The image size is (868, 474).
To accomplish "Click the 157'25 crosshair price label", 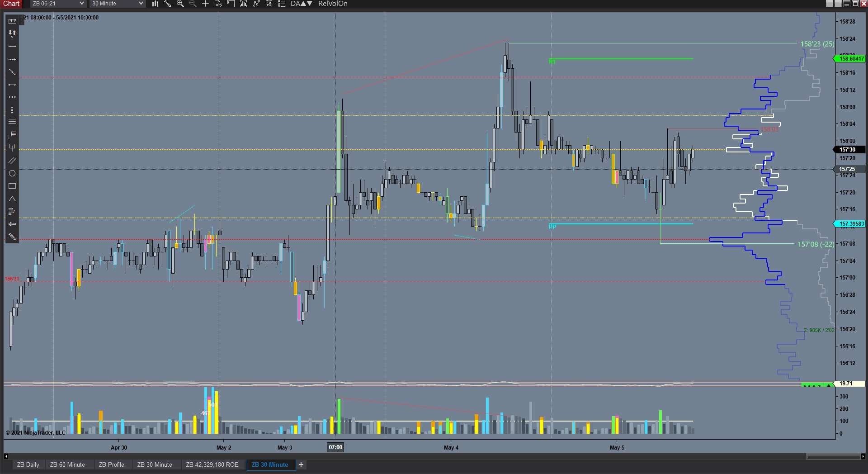I will [x=849, y=169].
